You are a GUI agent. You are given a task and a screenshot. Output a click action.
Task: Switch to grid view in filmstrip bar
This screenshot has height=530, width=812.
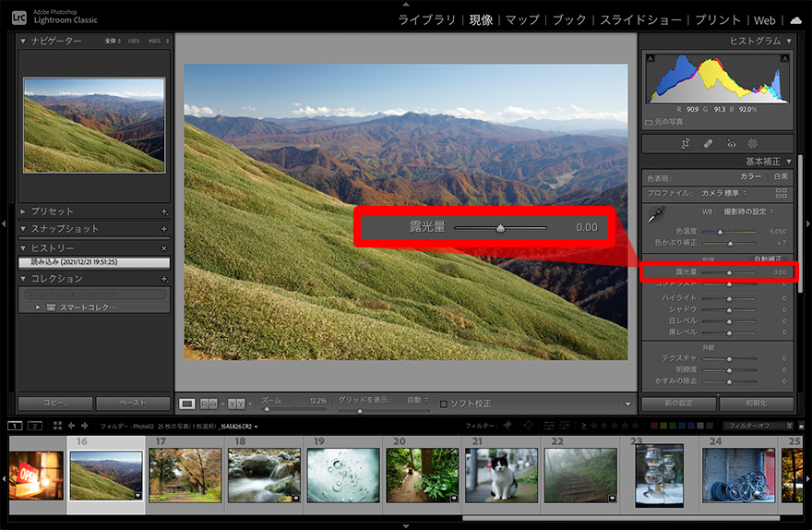[58, 426]
